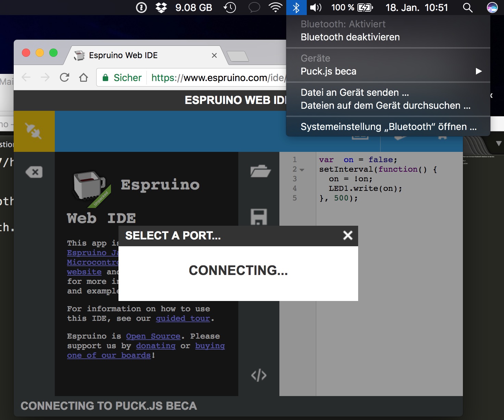The width and height of the screenshot is (504, 420).
Task: Open the Puck.js beca device submenu
Action: (x=388, y=71)
